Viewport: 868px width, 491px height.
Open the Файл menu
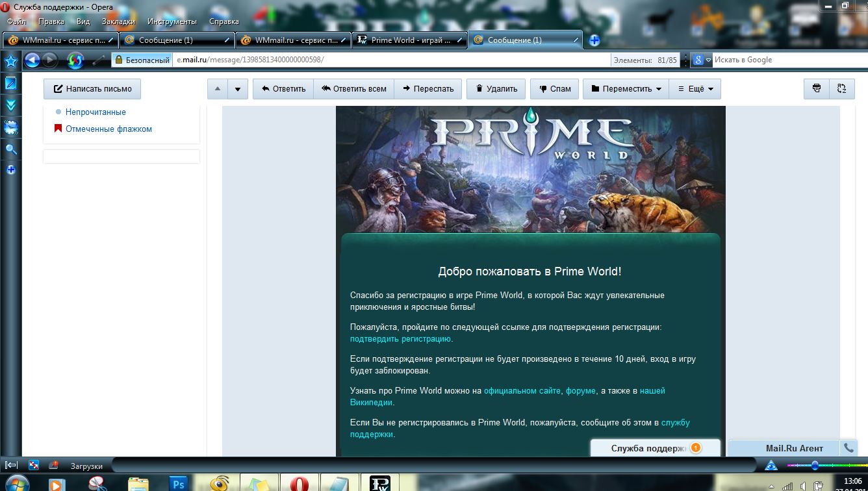point(16,21)
